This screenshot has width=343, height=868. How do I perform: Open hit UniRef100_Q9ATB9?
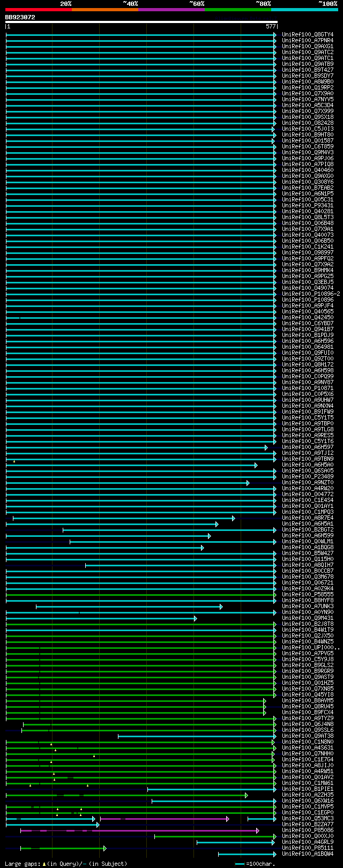coord(308,64)
